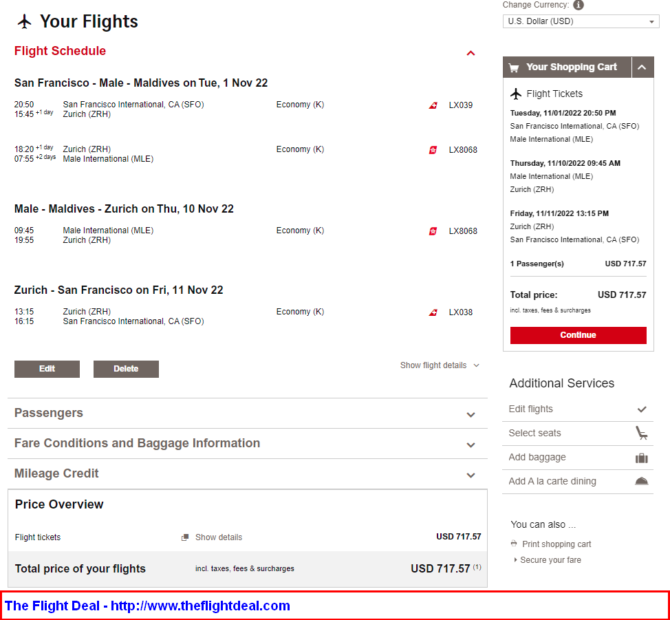The height and width of the screenshot is (620, 670).
Task: Click Tuesday, 11/01/2022 20:50 PM in cart
Action: coord(563,113)
